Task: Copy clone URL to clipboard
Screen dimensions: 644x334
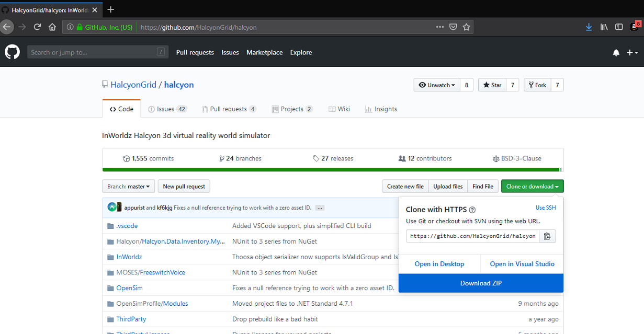Action: click(547, 236)
